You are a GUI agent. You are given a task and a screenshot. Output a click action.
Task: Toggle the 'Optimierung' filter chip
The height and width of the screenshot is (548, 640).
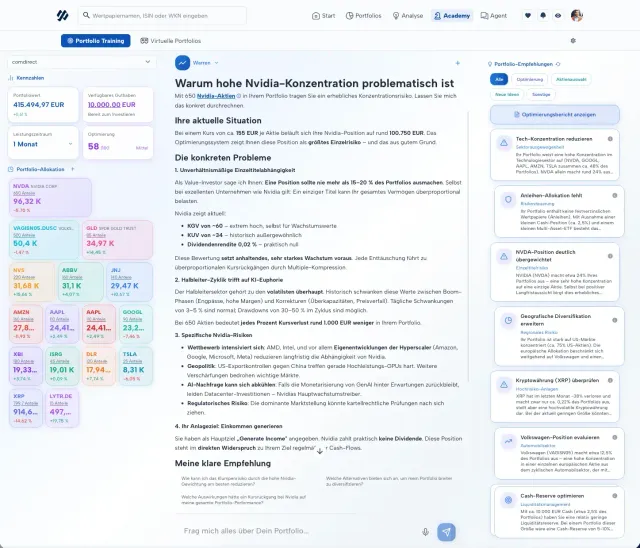click(530, 78)
